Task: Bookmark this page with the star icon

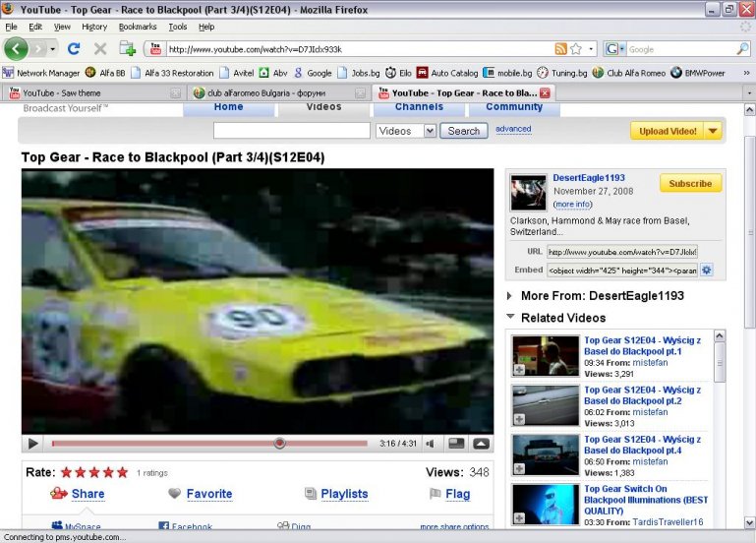Action: tap(576, 48)
